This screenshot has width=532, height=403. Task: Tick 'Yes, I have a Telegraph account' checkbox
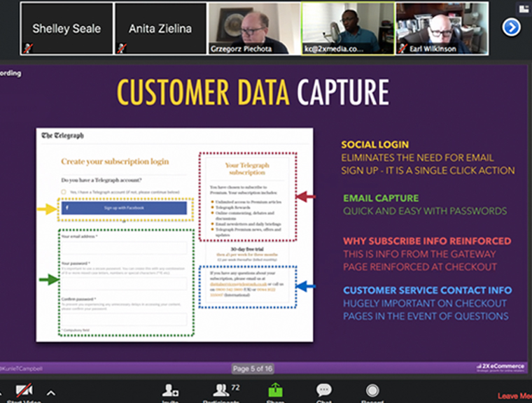64,192
